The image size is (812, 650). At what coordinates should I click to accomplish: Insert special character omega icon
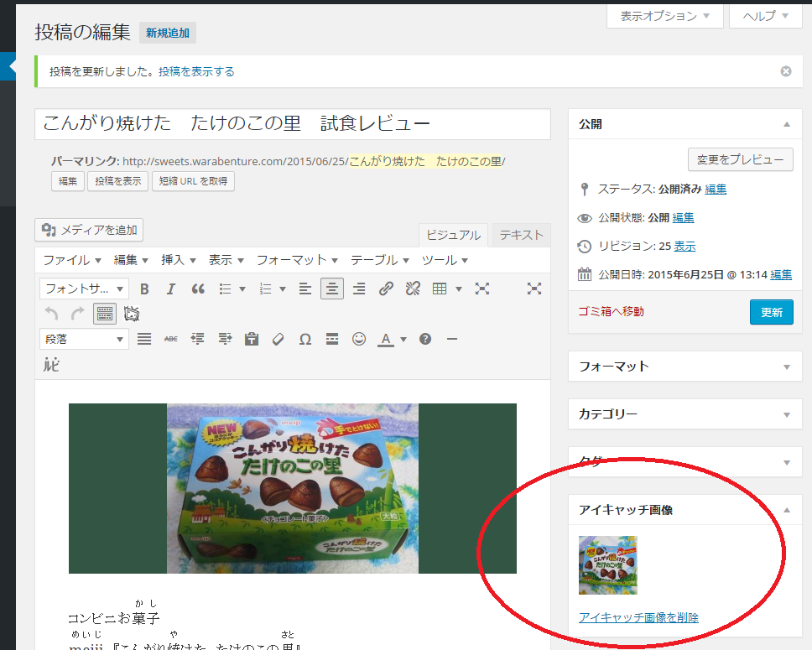pyautogui.click(x=305, y=339)
